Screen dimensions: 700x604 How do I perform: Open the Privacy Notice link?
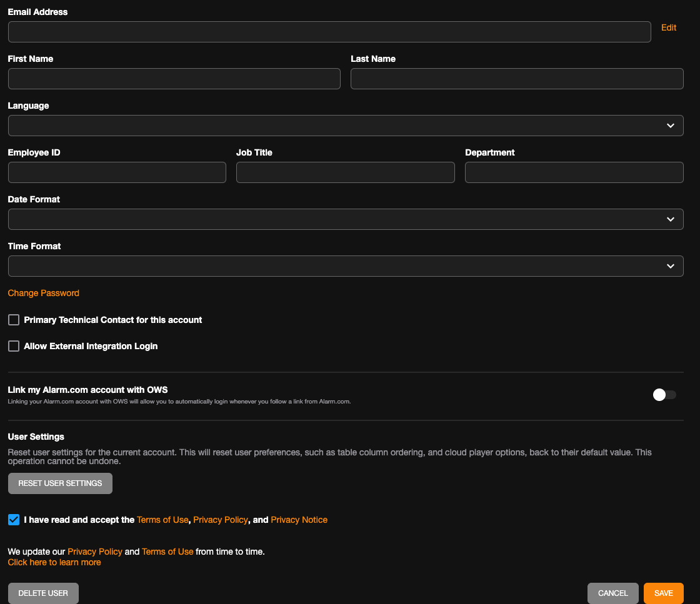coord(299,520)
